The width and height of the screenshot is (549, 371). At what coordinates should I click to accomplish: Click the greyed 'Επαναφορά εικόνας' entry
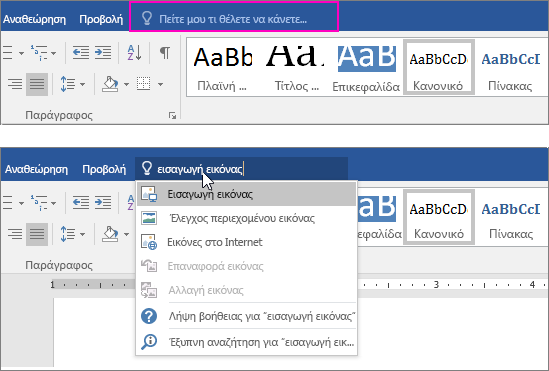(246, 266)
